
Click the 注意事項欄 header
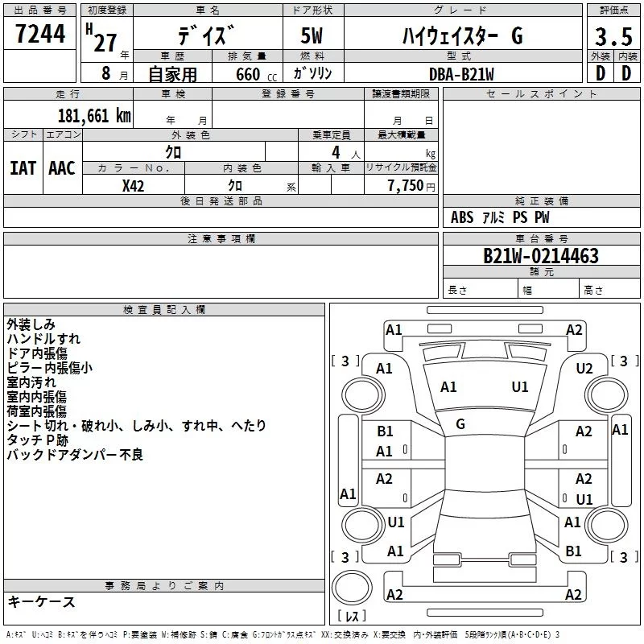(221, 238)
